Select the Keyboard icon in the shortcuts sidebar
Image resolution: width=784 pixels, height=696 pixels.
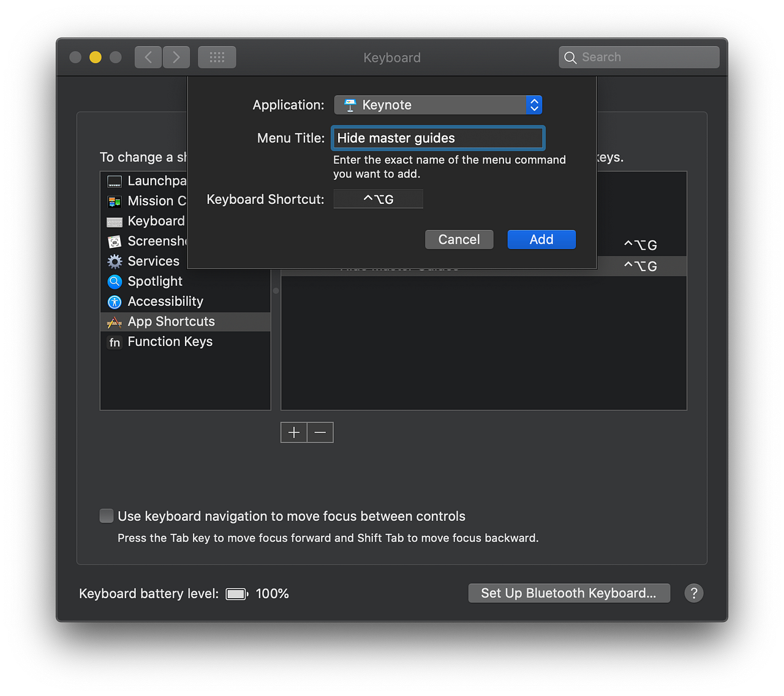point(115,221)
